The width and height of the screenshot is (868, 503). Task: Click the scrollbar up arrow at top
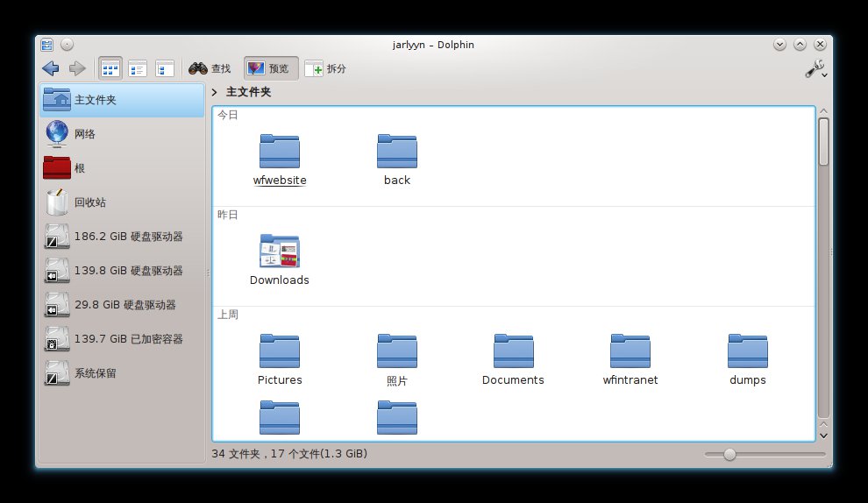[x=823, y=111]
